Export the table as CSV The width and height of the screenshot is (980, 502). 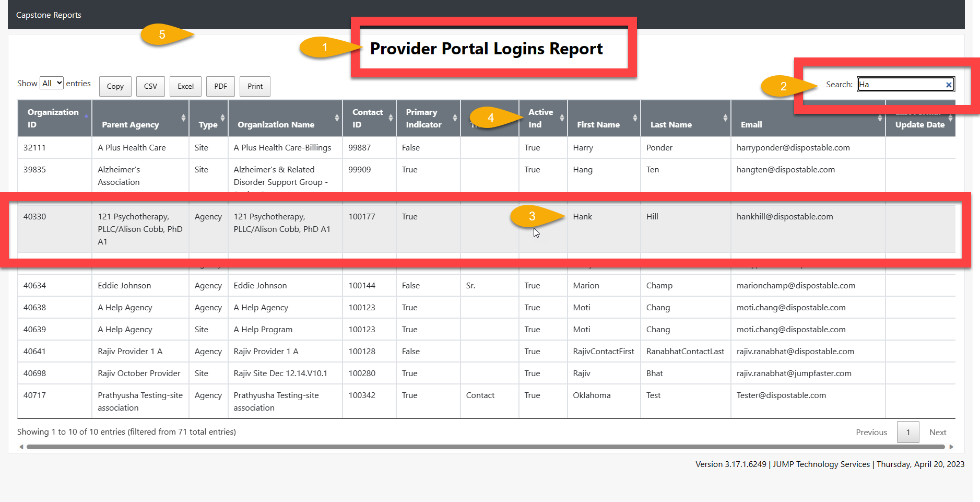pyautogui.click(x=150, y=86)
